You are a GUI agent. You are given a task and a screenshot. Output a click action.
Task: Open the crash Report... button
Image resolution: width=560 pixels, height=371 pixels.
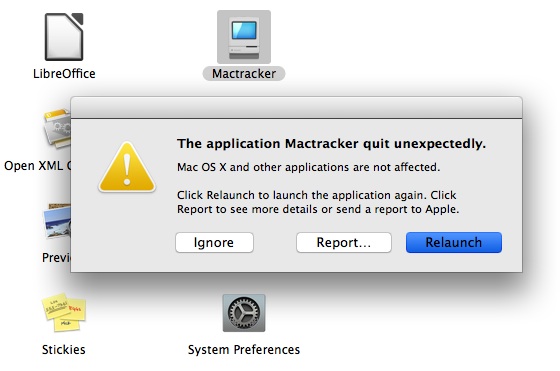[x=344, y=242]
